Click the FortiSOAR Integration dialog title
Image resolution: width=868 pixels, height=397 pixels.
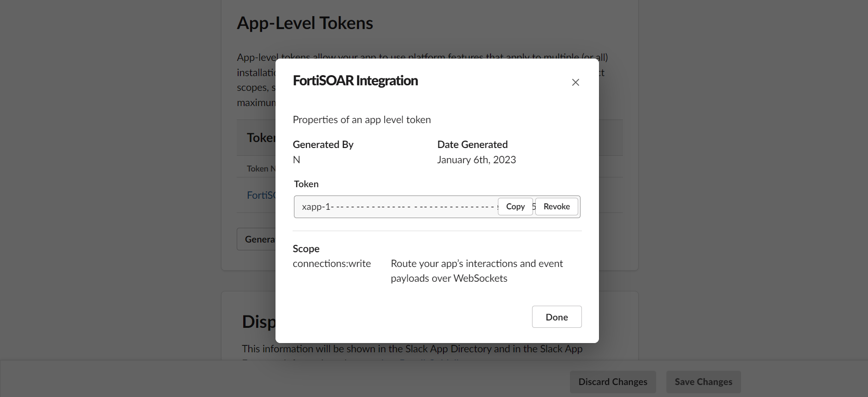355,81
